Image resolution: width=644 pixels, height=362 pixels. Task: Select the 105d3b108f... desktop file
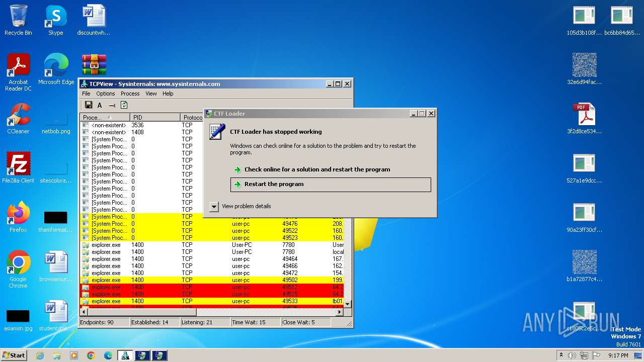[584, 21]
